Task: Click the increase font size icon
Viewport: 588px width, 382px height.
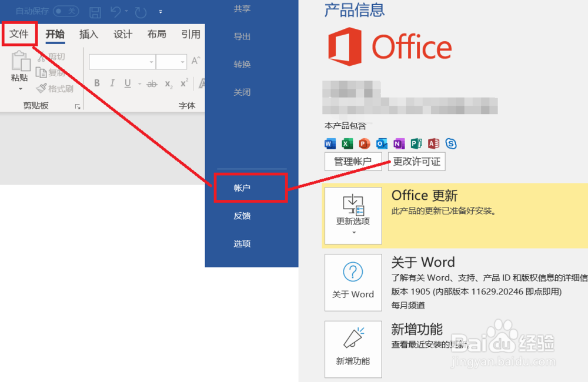Action: (x=196, y=61)
